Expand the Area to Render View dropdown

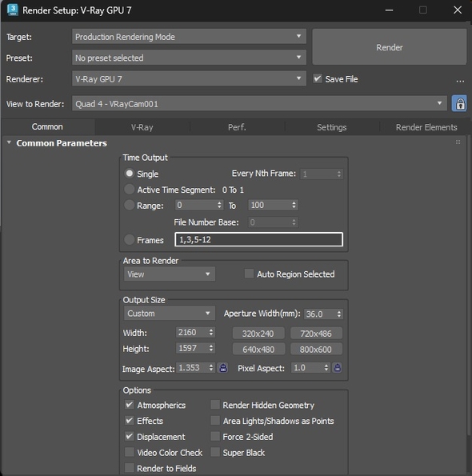[170, 274]
